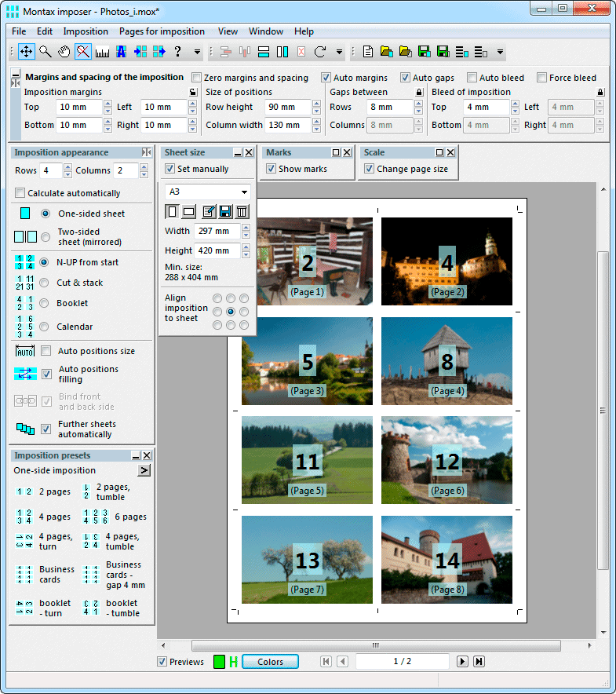Screen dimensions: 616x694
Task: Click the two-rows layout icon
Action: (x=264, y=52)
